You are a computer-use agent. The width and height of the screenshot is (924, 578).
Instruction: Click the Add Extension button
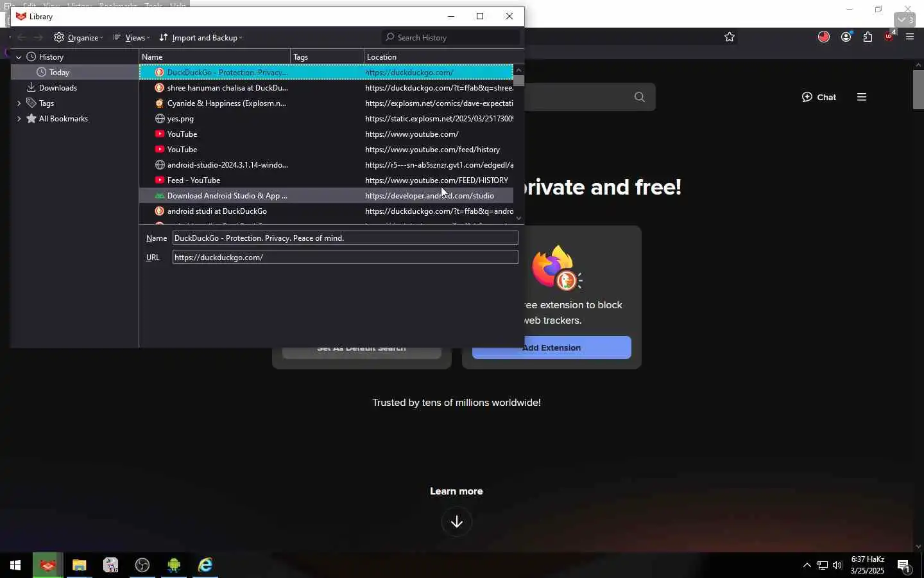pyautogui.click(x=552, y=347)
